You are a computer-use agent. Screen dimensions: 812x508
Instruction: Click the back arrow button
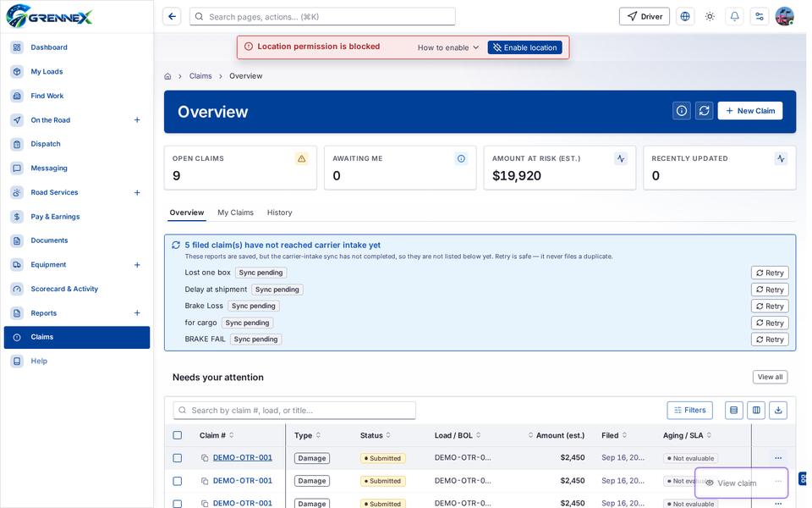click(172, 17)
